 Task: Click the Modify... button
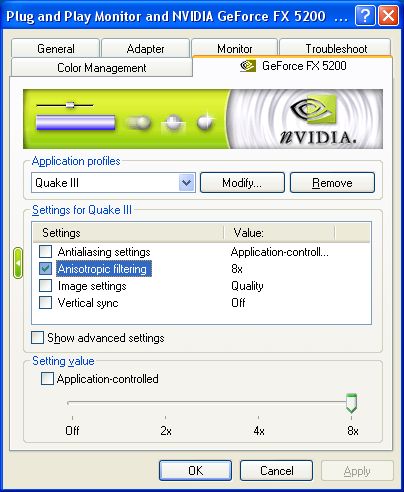(242, 183)
